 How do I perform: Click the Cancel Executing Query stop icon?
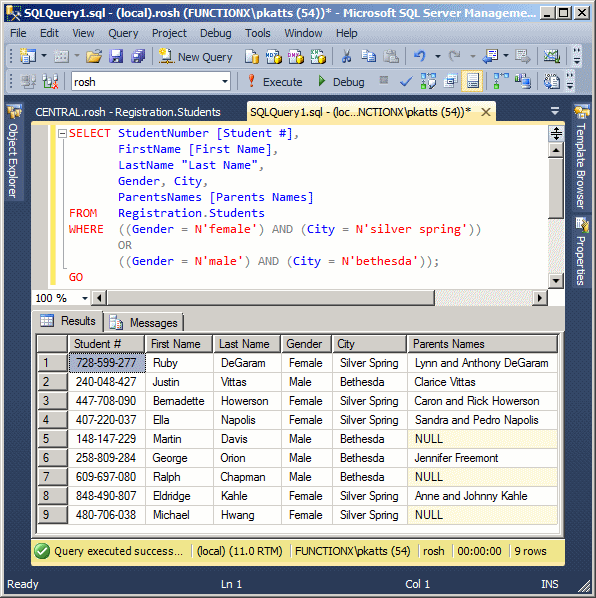pos(384,80)
